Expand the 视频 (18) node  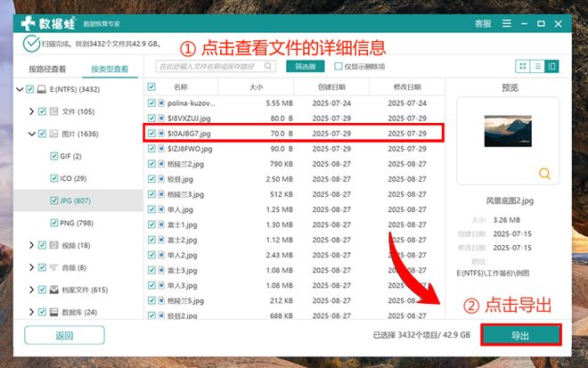(x=31, y=245)
